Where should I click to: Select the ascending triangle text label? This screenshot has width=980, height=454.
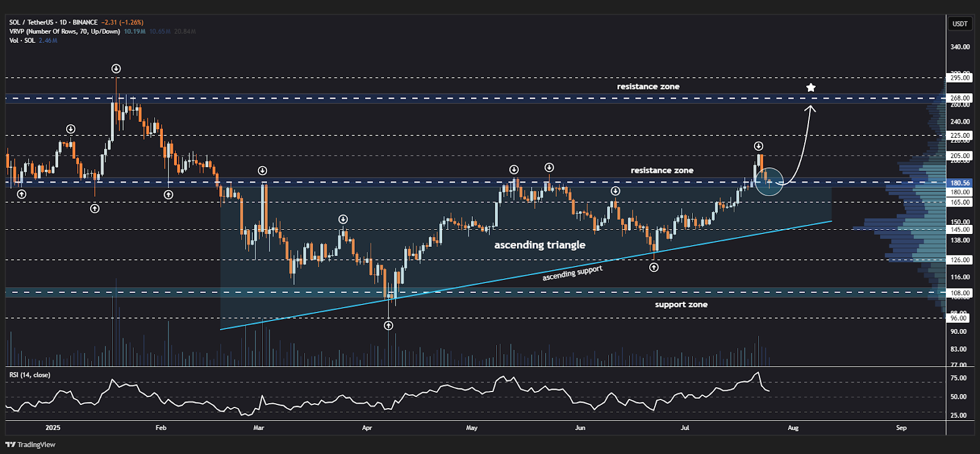pos(540,245)
